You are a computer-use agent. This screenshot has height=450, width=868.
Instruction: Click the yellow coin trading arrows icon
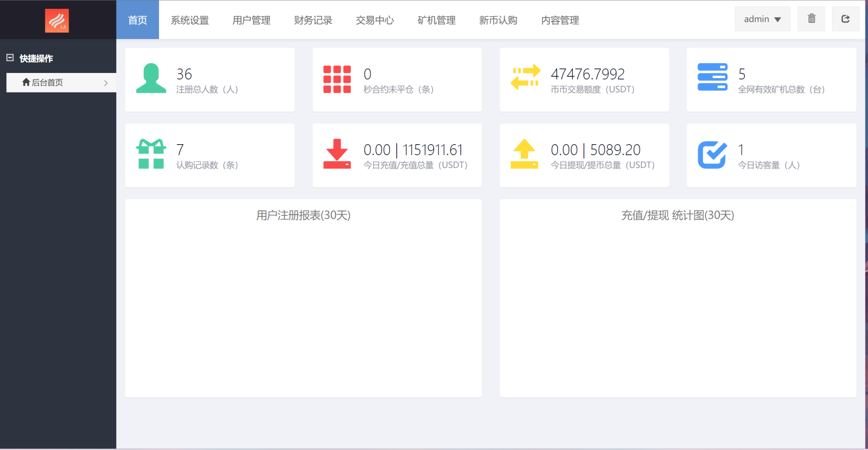(x=525, y=78)
